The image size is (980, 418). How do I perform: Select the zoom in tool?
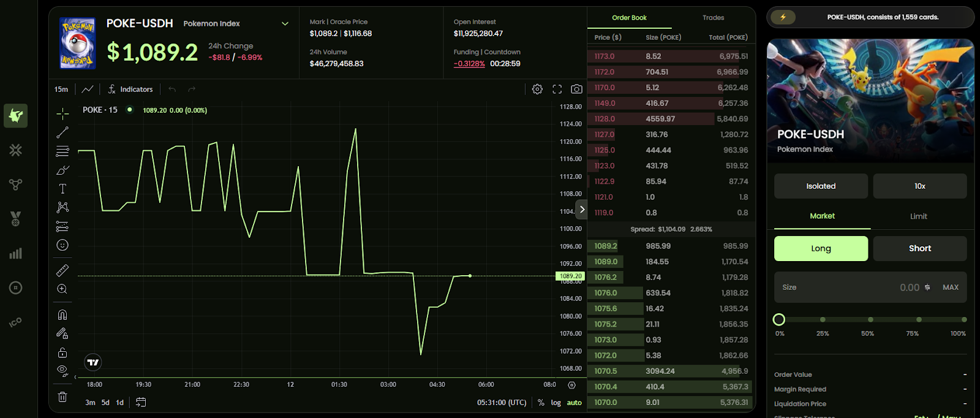click(x=62, y=289)
